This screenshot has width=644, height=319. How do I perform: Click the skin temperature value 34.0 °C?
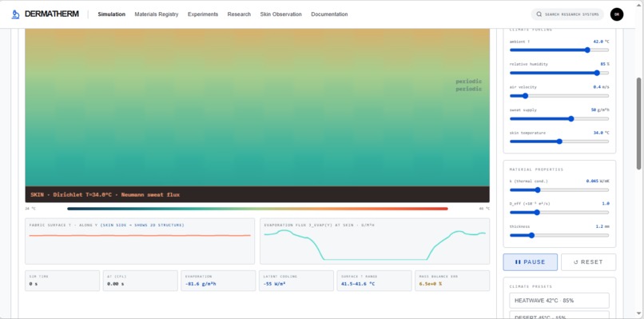(x=601, y=133)
